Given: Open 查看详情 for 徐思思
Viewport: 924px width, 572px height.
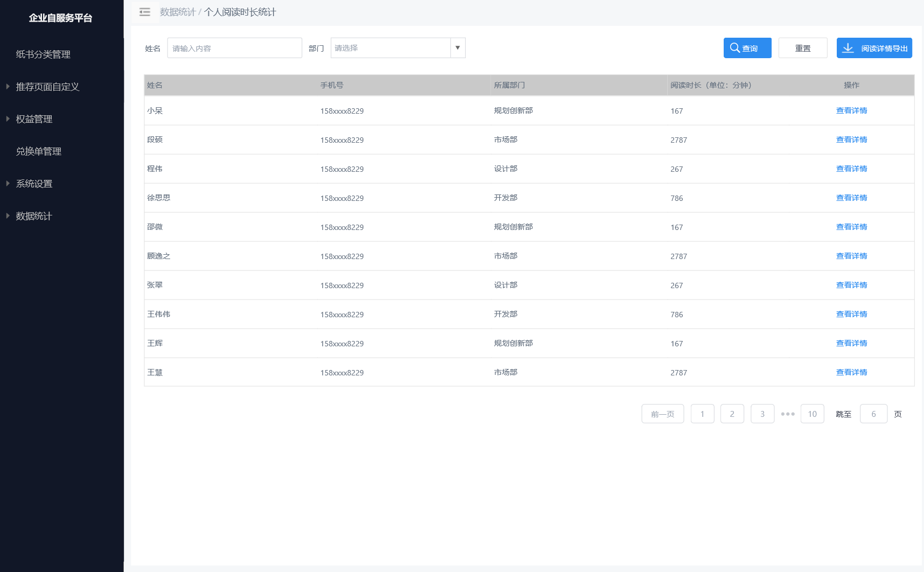Looking at the screenshot, I should (x=851, y=198).
